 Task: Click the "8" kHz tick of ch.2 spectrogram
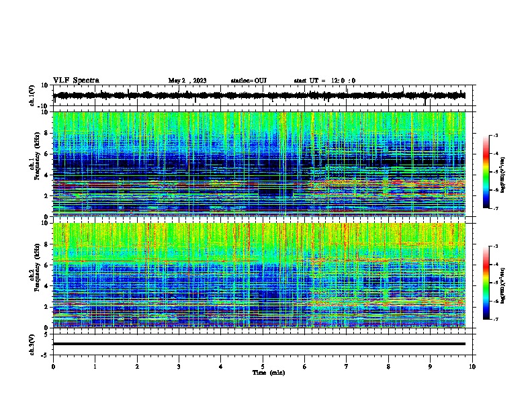47,244
